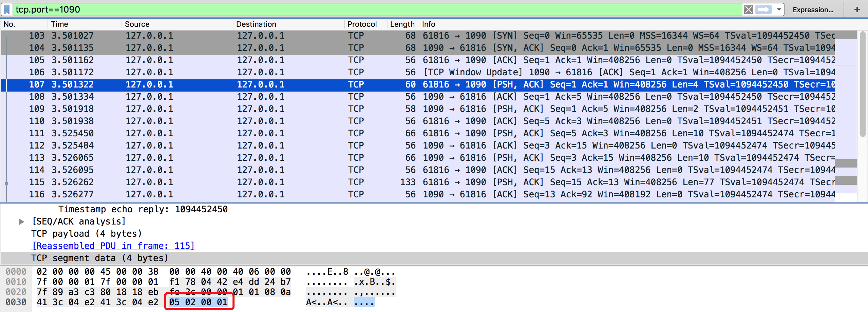
Task: Click the packet list vertical scrollbar thumb
Action: point(863,84)
